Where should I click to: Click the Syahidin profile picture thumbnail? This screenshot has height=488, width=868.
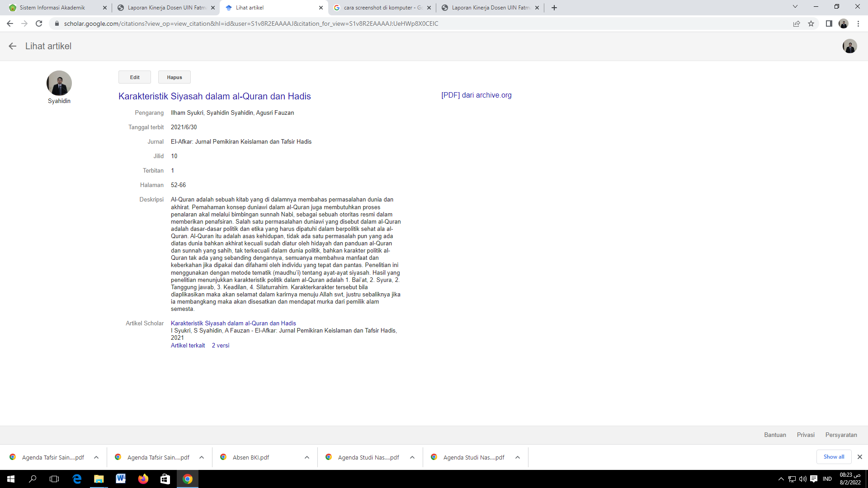click(59, 83)
